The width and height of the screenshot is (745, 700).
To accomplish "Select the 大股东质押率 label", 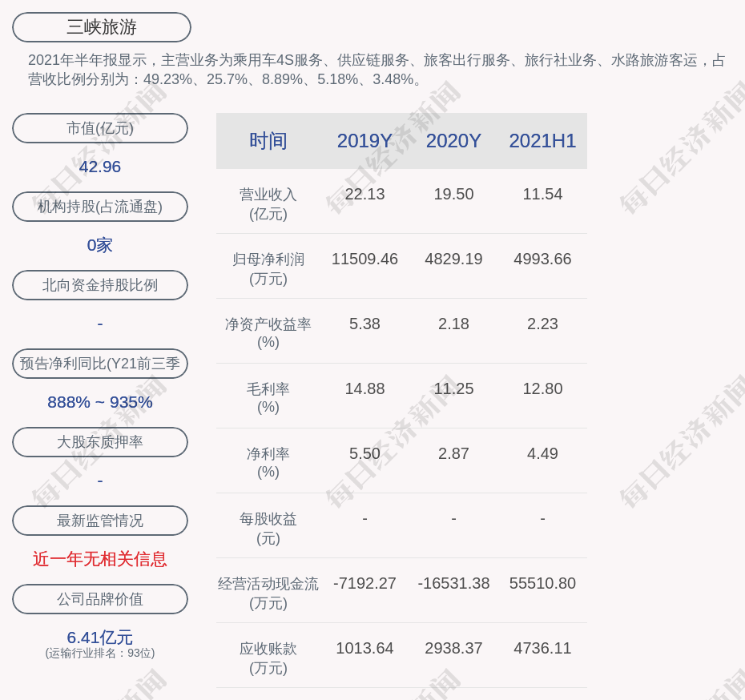I will click(100, 442).
